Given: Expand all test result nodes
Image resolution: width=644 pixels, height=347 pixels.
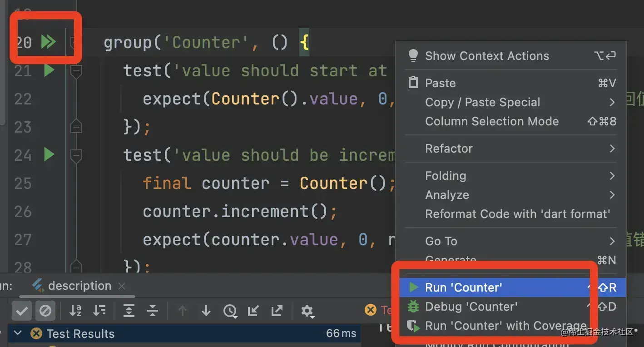Looking at the screenshot, I should pyautogui.click(x=129, y=311).
